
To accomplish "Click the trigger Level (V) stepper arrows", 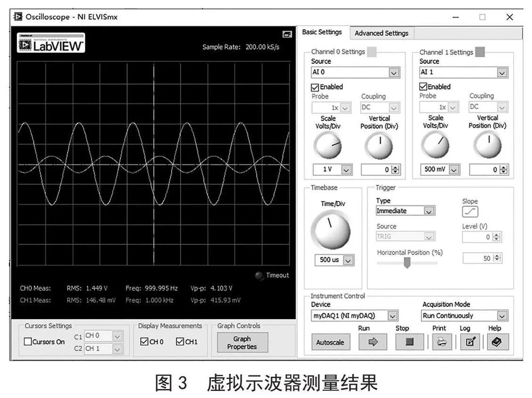I will (496, 237).
